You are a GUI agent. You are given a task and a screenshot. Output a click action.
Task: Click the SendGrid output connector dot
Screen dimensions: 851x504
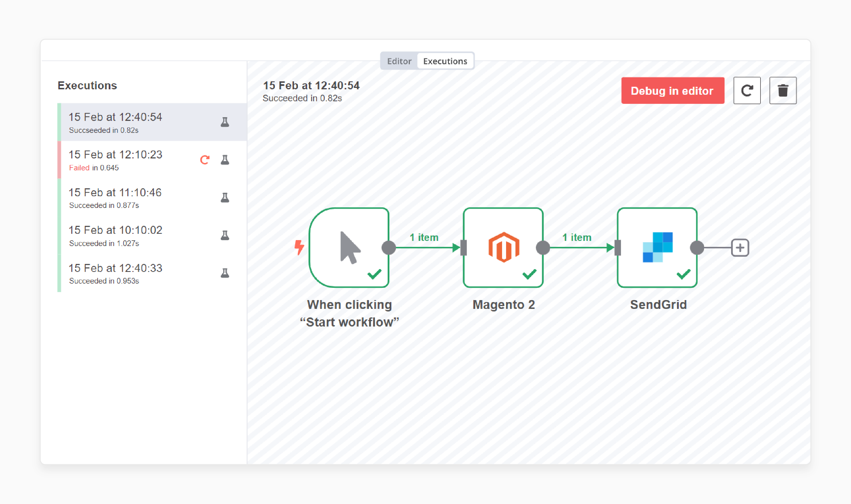[x=697, y=247]
